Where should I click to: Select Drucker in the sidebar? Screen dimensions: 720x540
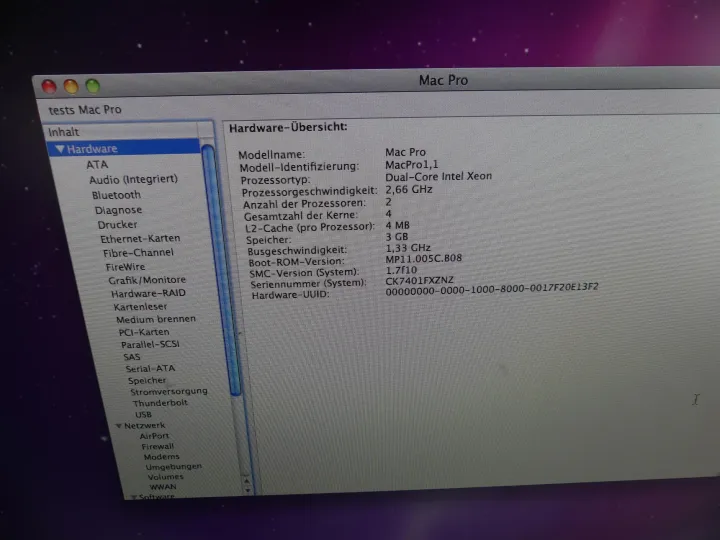pyautogui.click(x=117, y=225)
